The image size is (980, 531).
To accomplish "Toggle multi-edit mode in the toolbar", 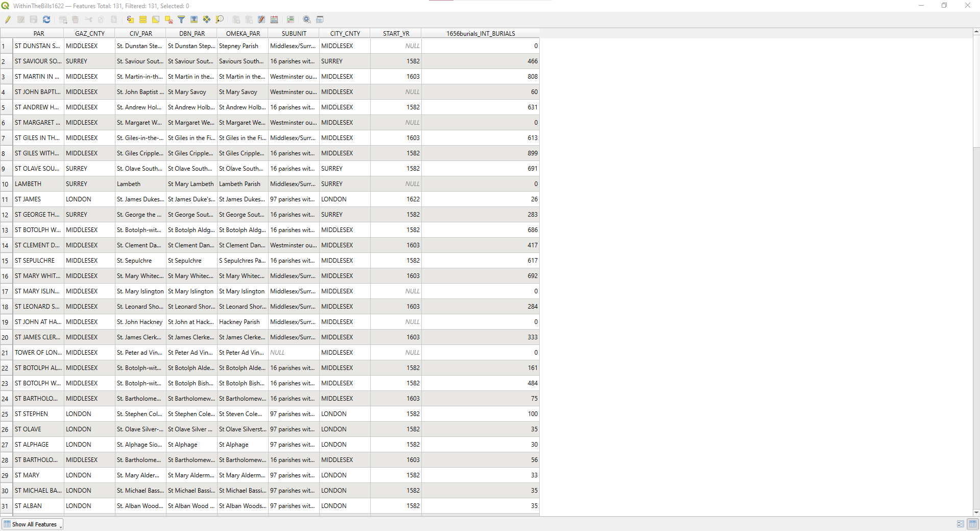I will pos(21,19).
